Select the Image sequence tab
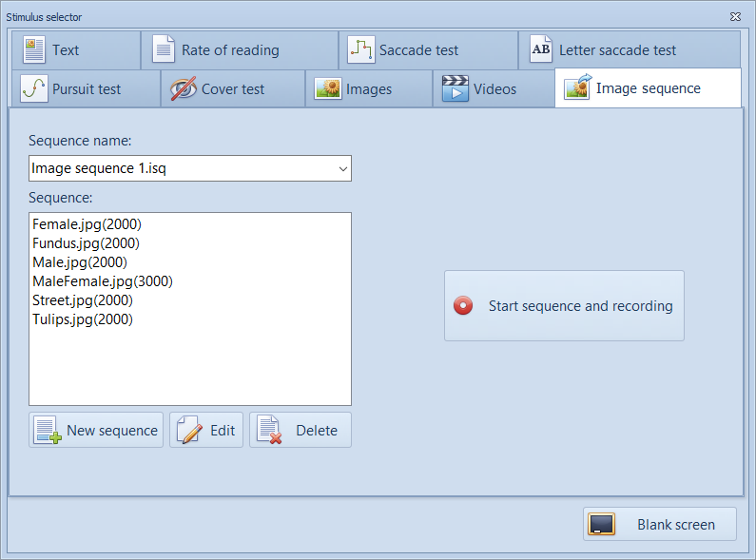 (x=647, y=88)
